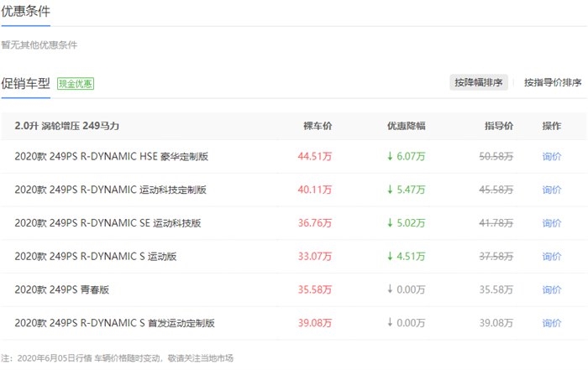Image resolution: width=588 pixels, height=370 pixels.
Task: Click the 暂无其他优惠条件 notice text
Action: 39,45
